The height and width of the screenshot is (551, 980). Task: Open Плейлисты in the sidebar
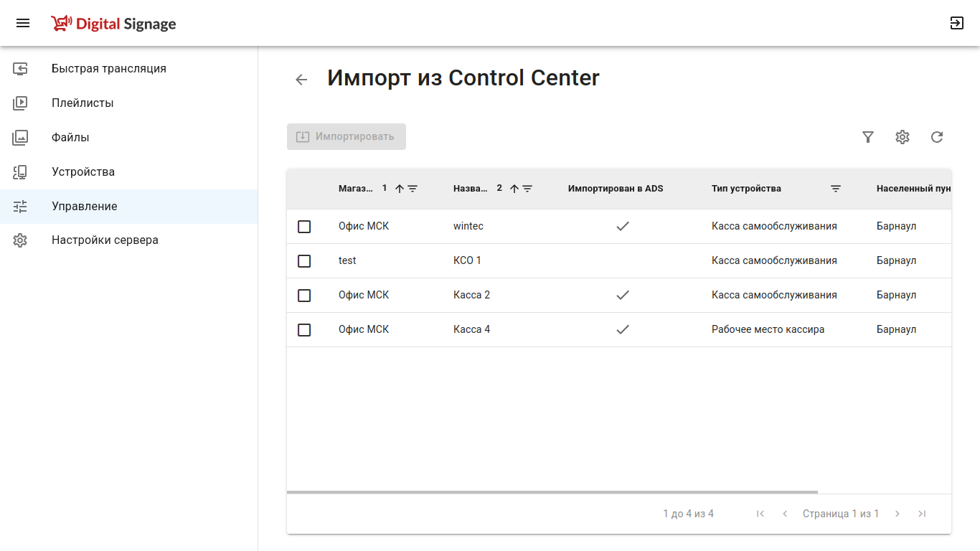[x=83, y=103]
